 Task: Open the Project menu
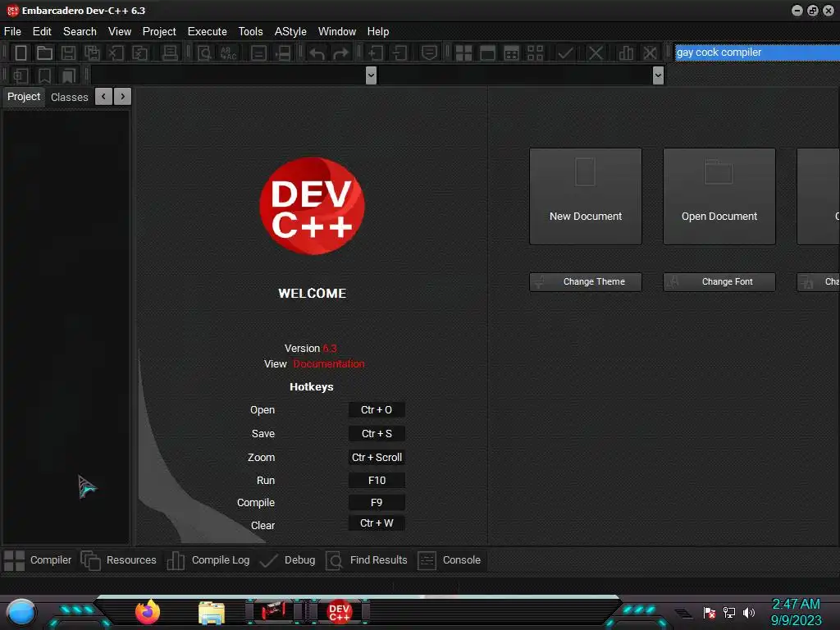coord(159,32)
